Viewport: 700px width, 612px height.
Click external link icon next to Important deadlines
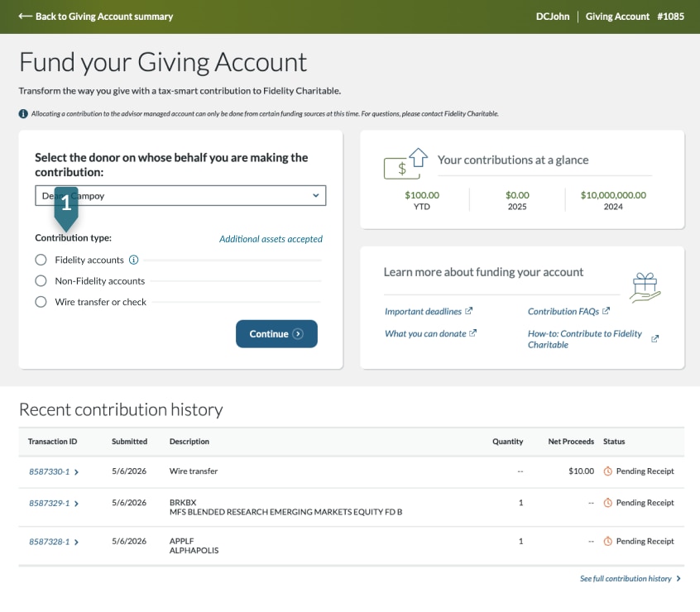[468, 311]
